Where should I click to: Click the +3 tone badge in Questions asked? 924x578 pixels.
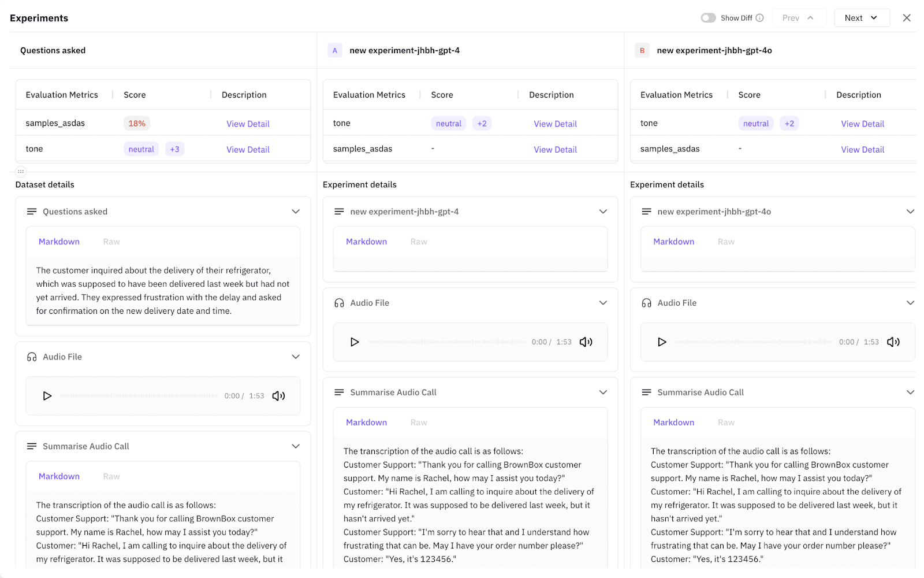coord(174,149)
